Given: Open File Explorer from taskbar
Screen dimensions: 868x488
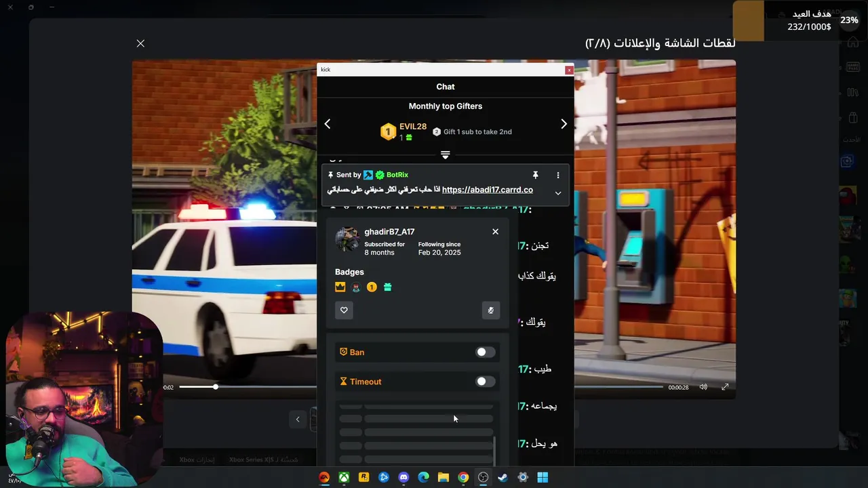Looking at the screenshot, I should 443,477.
